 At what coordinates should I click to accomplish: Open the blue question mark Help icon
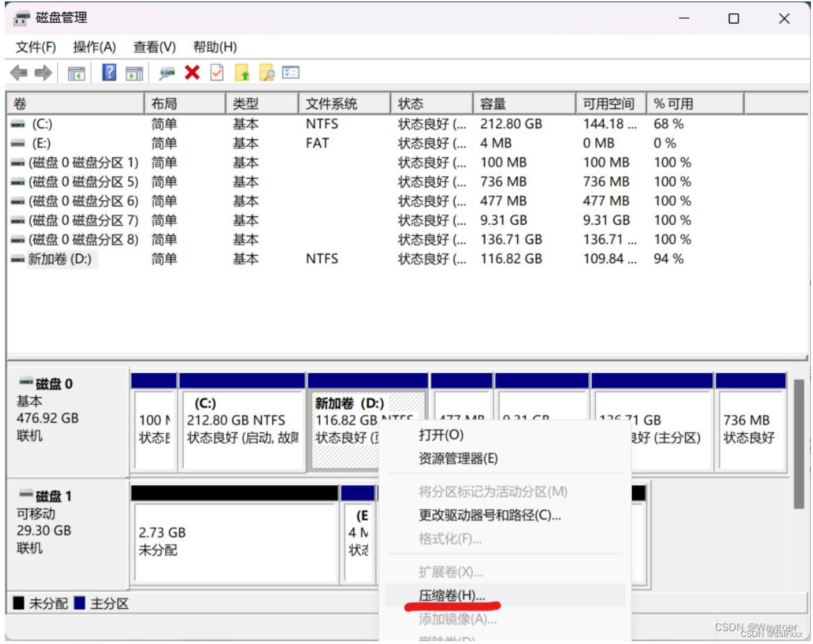pos(109,72)
